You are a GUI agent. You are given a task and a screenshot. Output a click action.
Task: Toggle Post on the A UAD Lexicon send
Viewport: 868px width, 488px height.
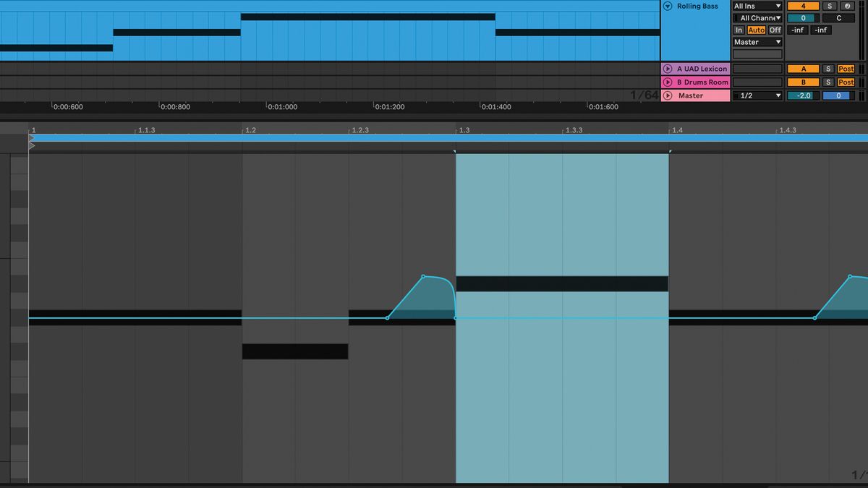pos(846,69)
